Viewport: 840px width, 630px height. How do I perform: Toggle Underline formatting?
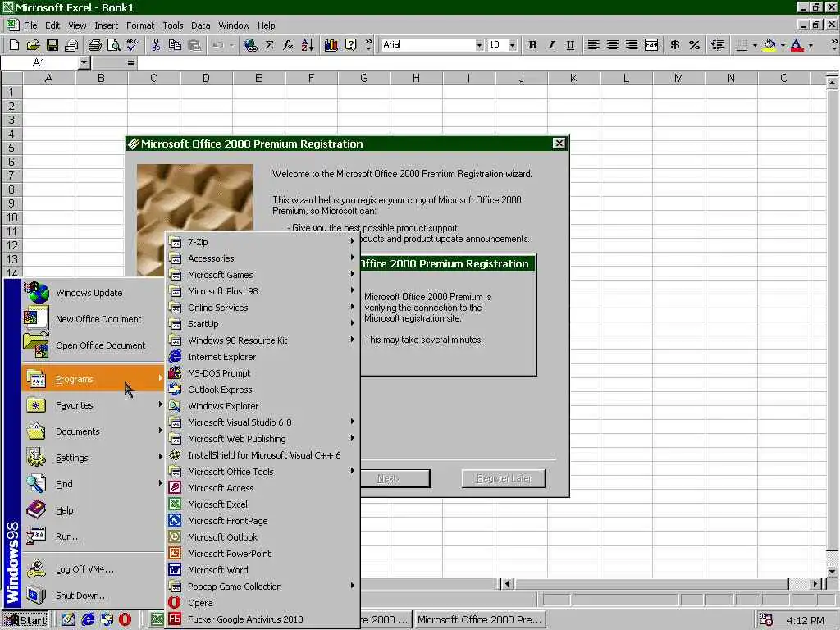point(570,45)
